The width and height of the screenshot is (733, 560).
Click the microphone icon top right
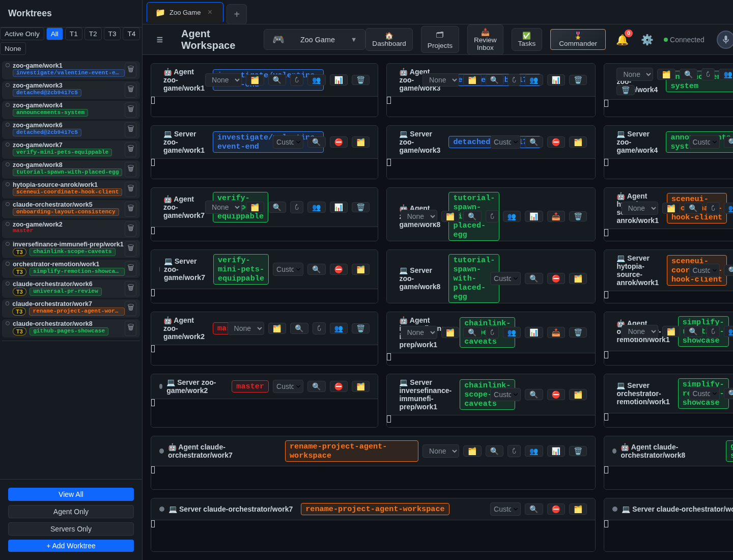click(x=725, y=39)
